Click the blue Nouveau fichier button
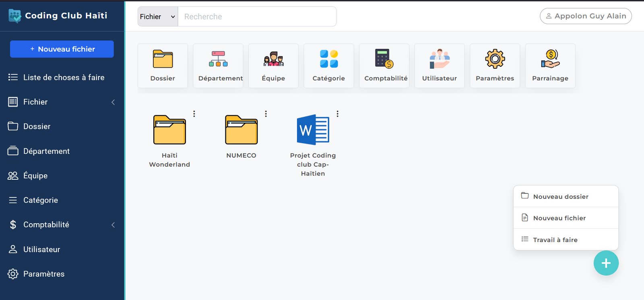Viewport: 644px width, 300px height. point(62,49)
